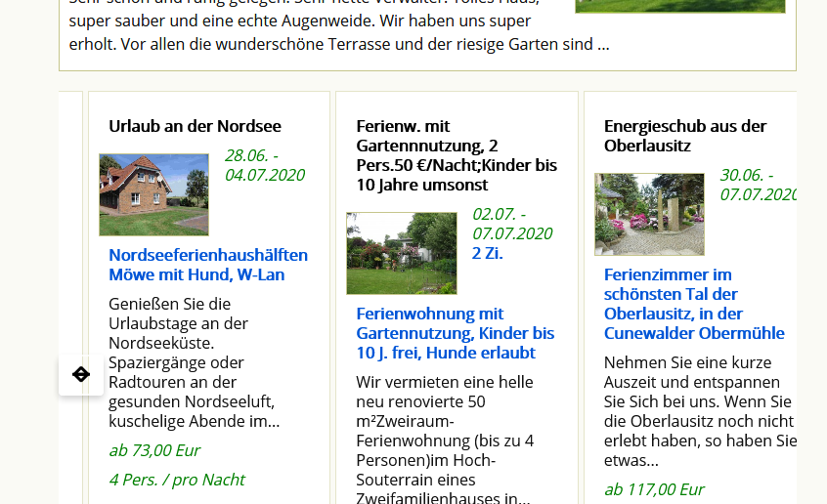The image size is (827, 504).
Task: Select the 02.07. - 07.07.2020 date range
Action: pyautogui.click(x=512, y=224)
